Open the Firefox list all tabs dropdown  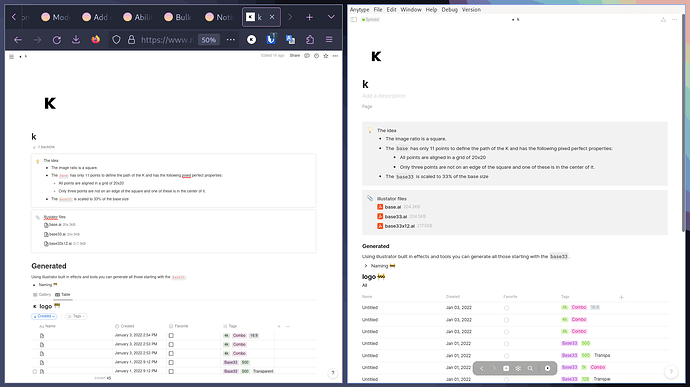[331, 17]
